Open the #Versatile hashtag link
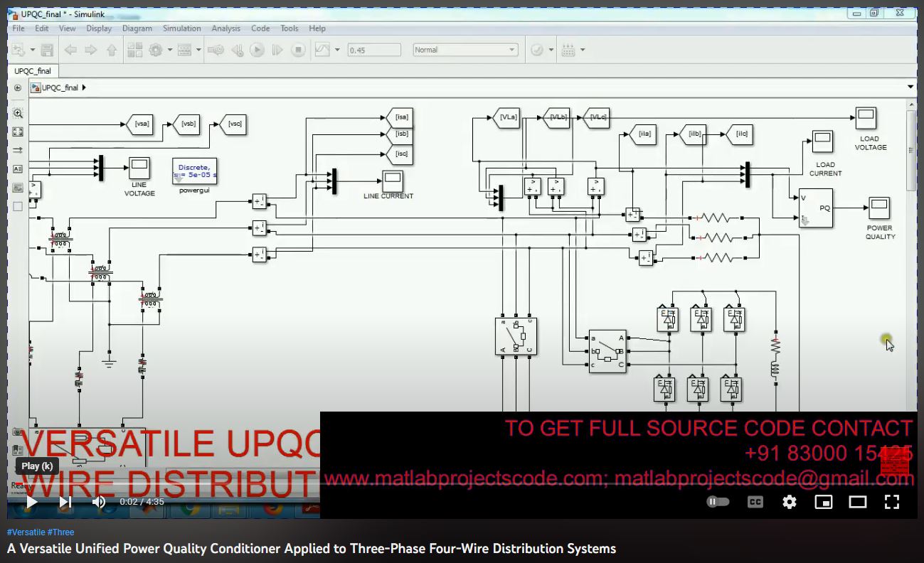 tap(26, 532)
